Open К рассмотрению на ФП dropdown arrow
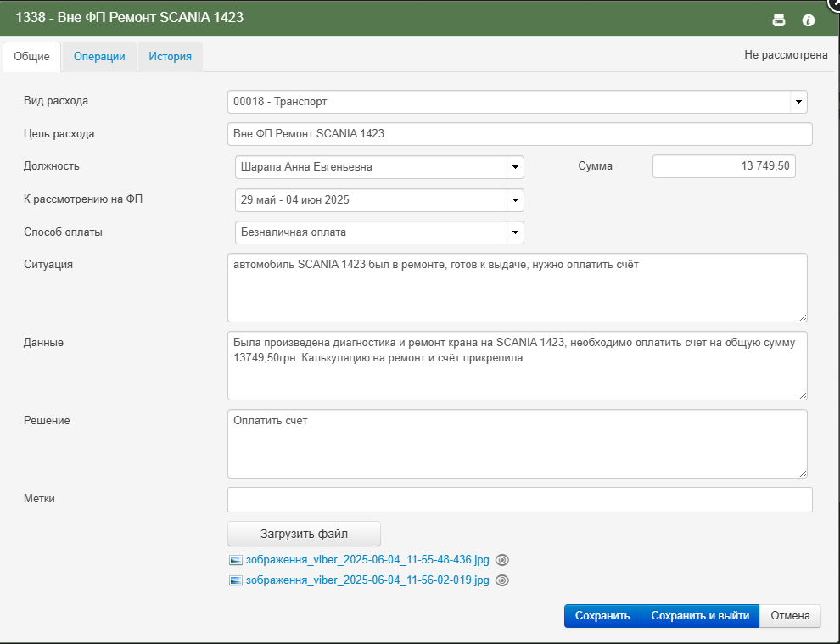The width and height of the screenshot is (840, 644). click(x=515, y=200)
